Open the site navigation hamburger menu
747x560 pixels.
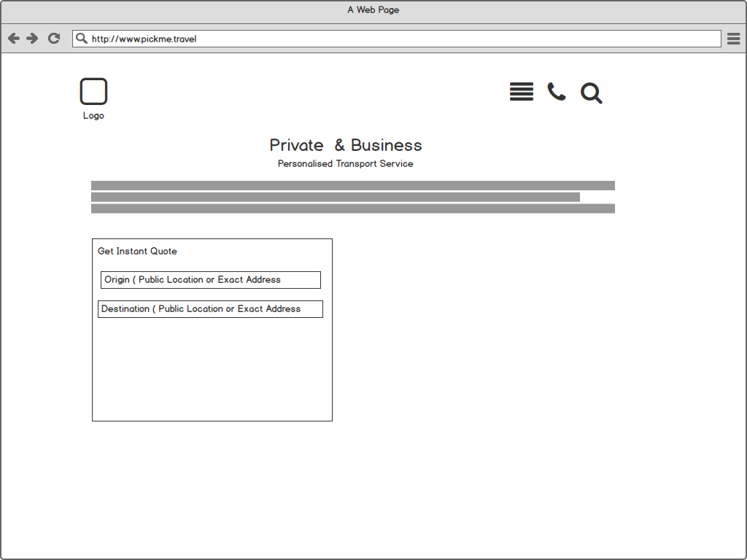pyautogui.click(x=521, y=92)
